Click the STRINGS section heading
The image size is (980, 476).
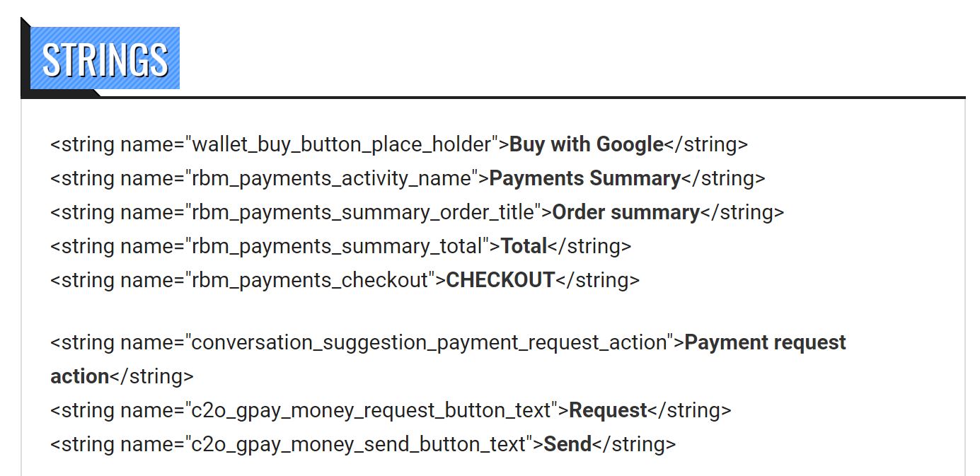point(105,59)
